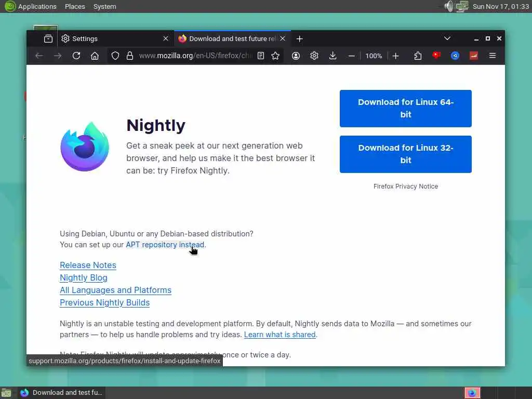This screenshot has width=532, height=399.
Task: Open the Firefox Privacy Notice
Action: (405, 187)
